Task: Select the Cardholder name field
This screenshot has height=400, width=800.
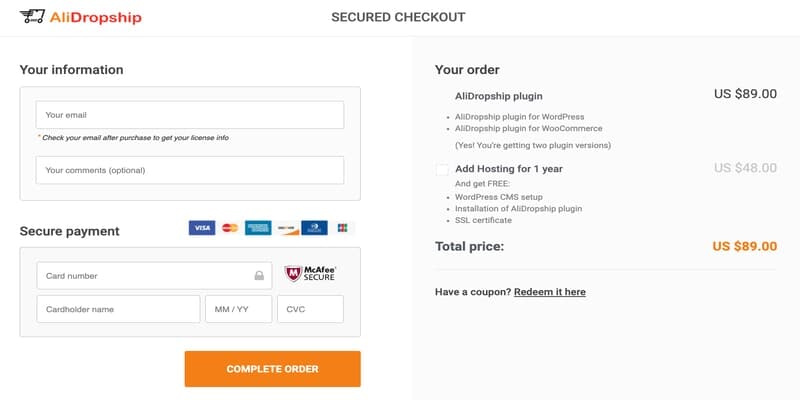Action: click(118, 309)
